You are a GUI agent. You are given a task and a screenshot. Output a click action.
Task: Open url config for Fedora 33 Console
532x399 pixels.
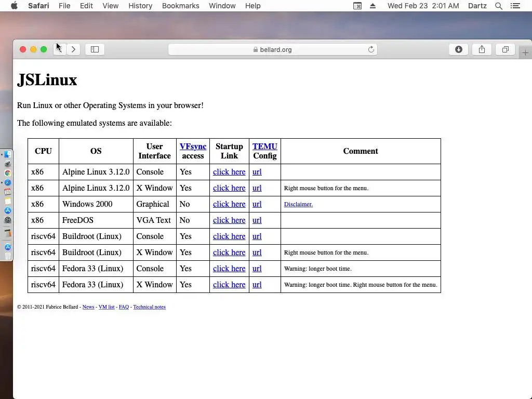tap(257, 269)
